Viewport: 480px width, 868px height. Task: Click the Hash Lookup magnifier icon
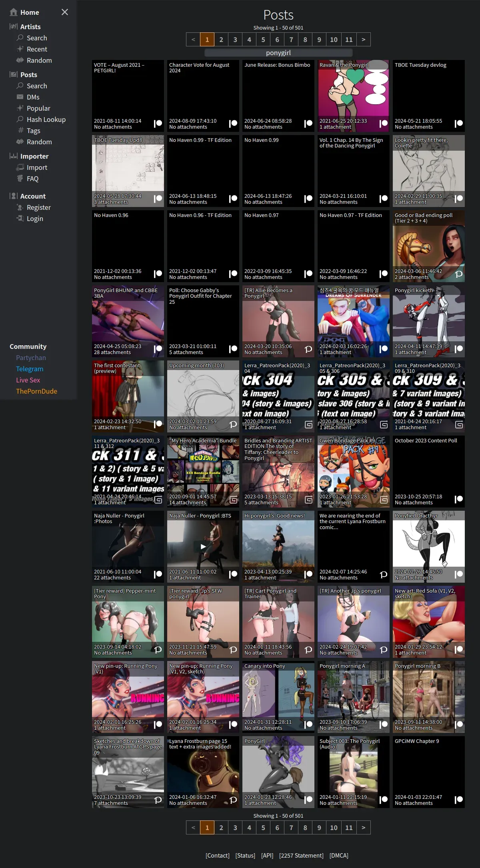[x=20, y=119]
